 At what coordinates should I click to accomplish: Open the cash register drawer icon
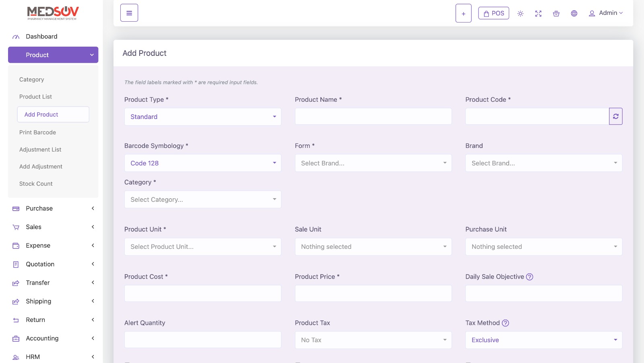coord(556,14)
